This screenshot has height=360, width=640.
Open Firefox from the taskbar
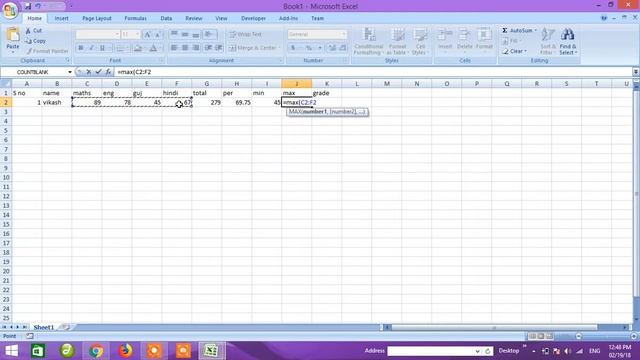pos(125,351)
